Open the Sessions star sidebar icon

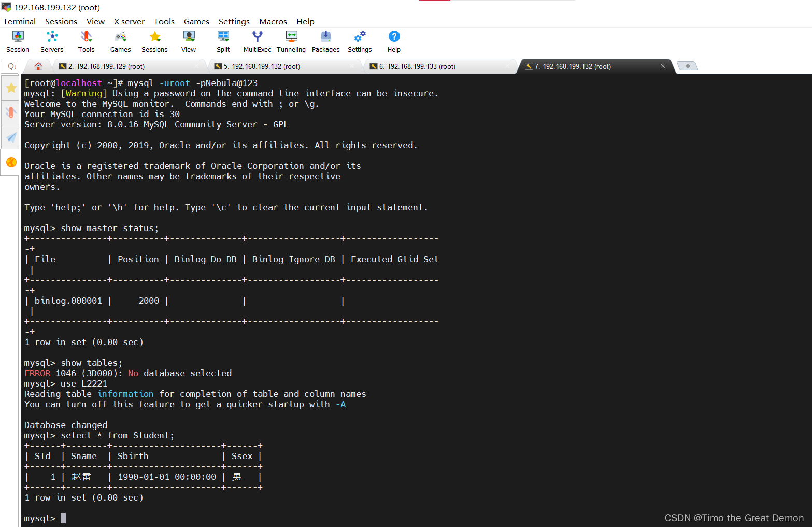click(x=11, y=88)
